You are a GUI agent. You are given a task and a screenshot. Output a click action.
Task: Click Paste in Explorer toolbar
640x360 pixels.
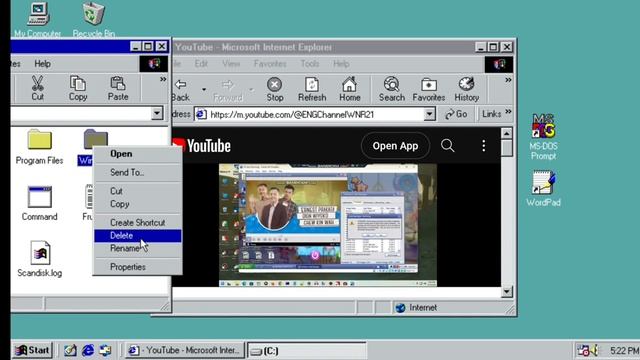(118, 88)
